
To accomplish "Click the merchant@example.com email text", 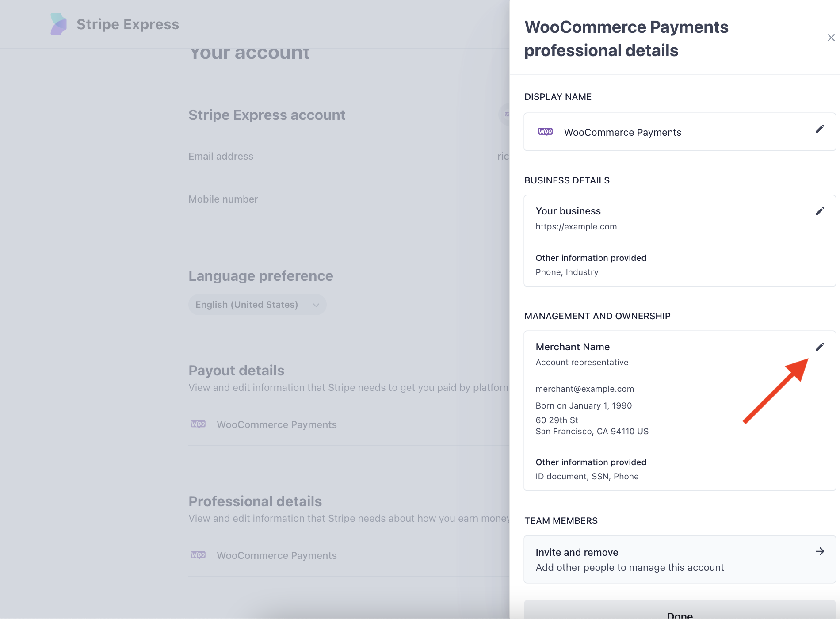I will [584, 389].
